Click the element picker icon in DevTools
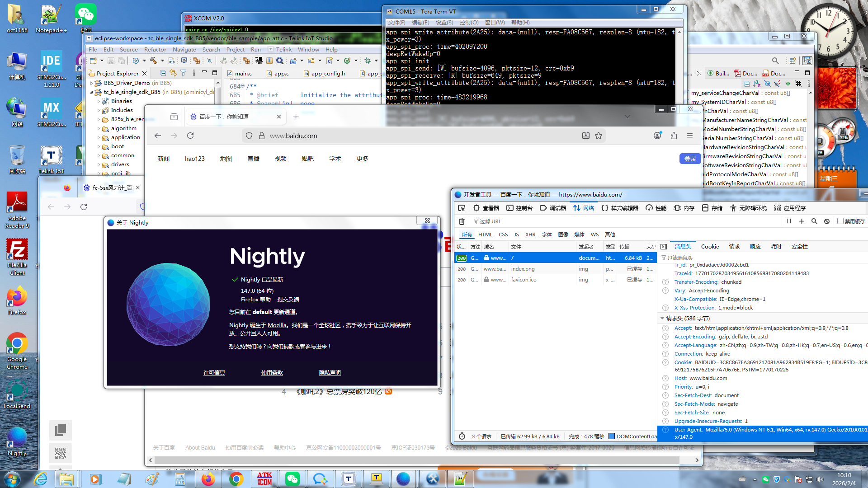The width and height of the screenshot is (868, 488). coord(461,208)
